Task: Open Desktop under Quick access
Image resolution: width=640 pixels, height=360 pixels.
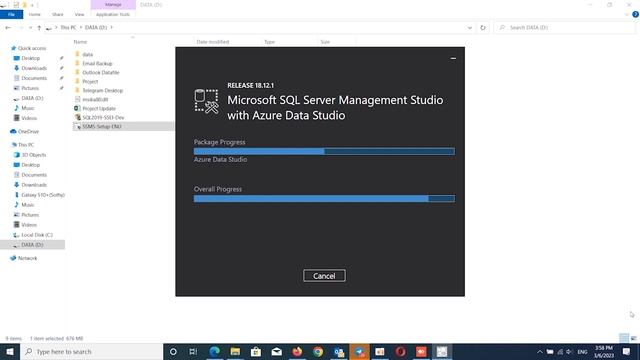Action: click(x=31, y=58)
